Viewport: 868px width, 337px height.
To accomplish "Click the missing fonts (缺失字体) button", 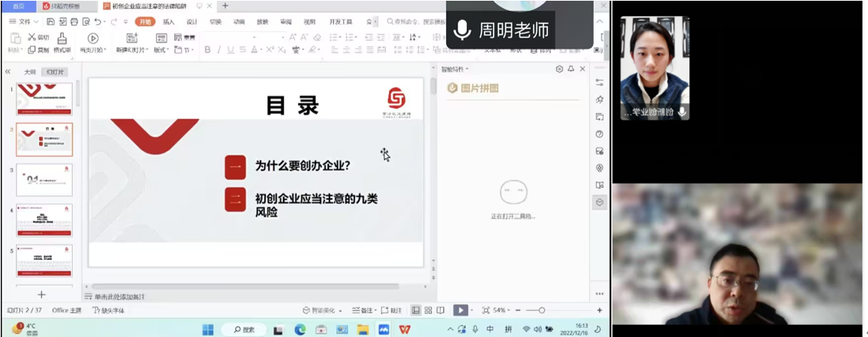I will click(108, 310).
